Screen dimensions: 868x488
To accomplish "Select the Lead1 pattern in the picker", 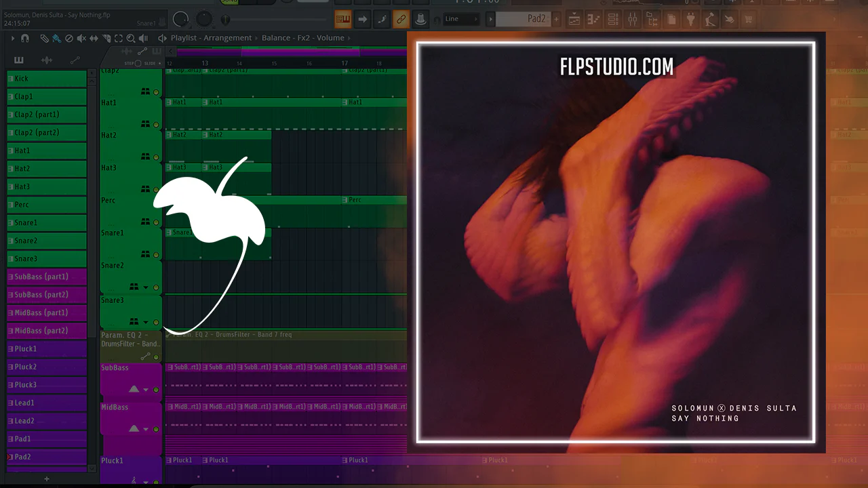I will click(x=47, y=403).
